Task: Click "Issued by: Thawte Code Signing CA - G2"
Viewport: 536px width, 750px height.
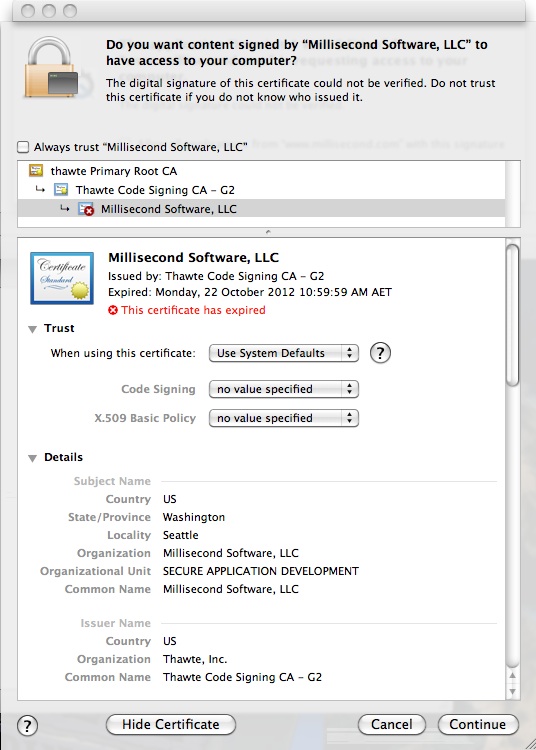Action: click(216, 276)
